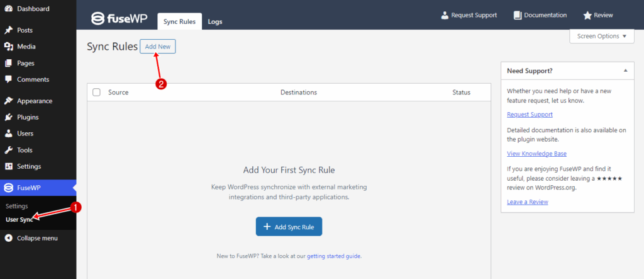Click the Appearance paintbrush icon
The width and height of the screenshot is (644, 279).
(x=8, y=101)
